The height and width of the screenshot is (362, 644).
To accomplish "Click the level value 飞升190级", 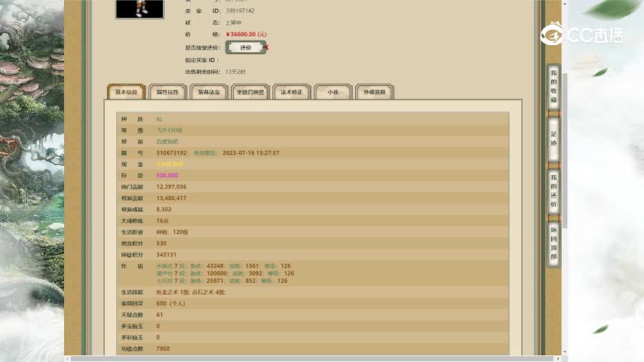I will pos(169,130).
